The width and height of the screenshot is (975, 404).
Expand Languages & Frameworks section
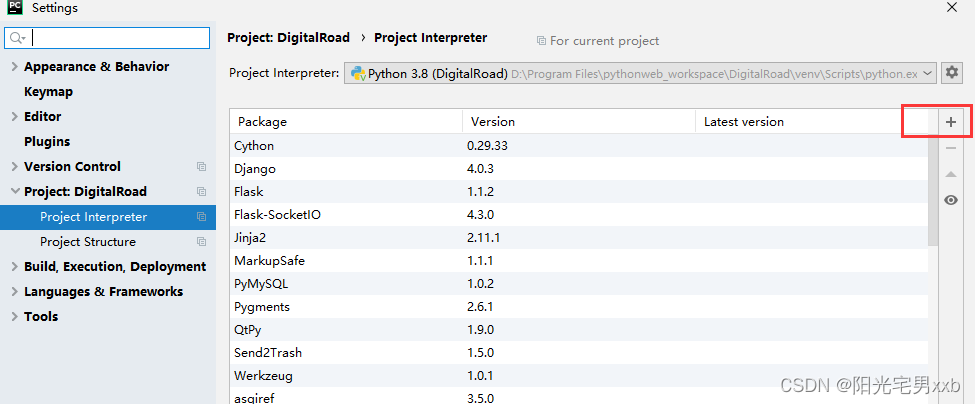coord(14,292)
